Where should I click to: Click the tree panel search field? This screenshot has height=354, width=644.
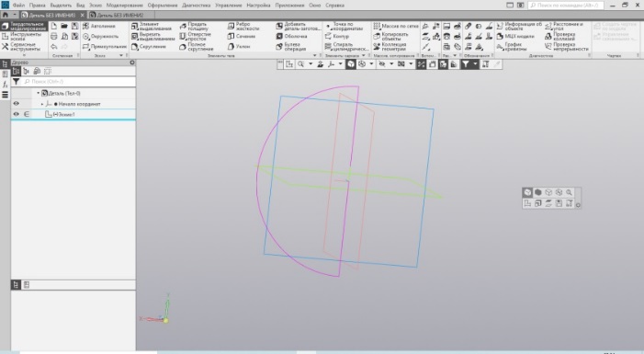pyautogui.click(x=78, y=82)
